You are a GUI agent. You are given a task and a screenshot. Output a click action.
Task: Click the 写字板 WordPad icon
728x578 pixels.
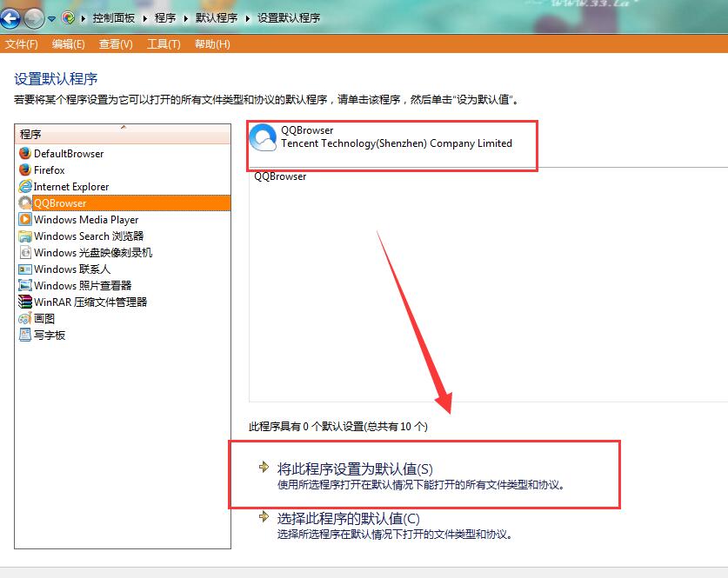pos(25,335)
